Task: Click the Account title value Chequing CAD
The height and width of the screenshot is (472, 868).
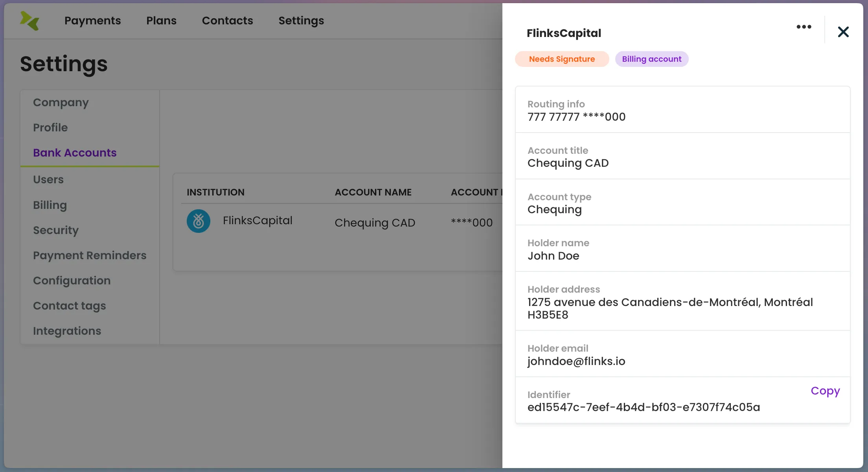Action: (x=568, y=163)
